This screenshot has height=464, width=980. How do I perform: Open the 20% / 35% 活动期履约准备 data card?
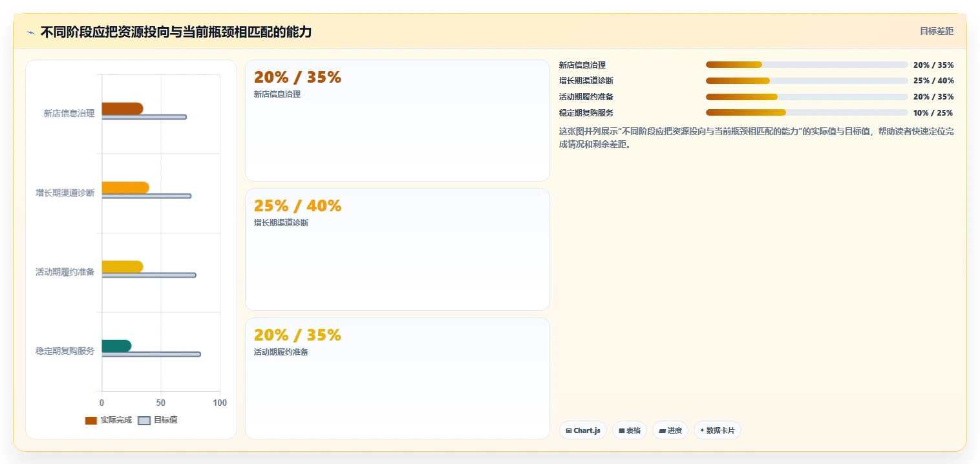coord(397,378)
